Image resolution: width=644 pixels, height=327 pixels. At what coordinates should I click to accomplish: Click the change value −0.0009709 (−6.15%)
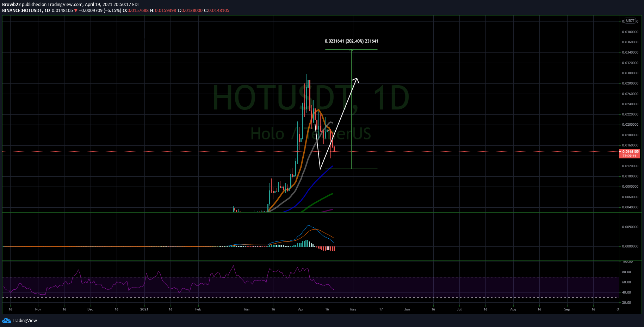point(100,11)
